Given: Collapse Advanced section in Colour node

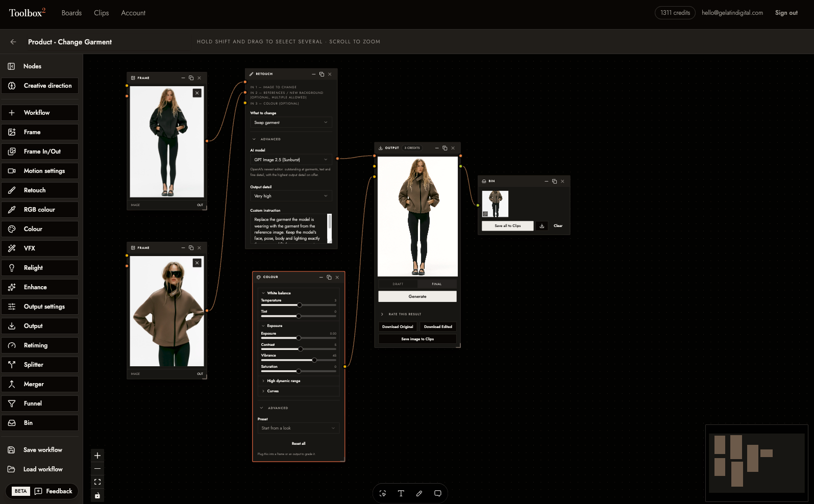Looking at the screenshot, I should (x=274, y=408).
